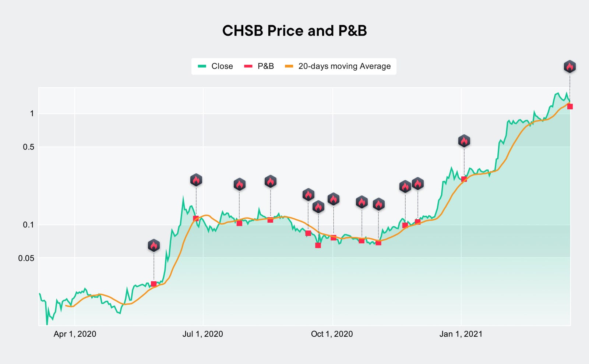Click the Oct 1, 2020 axis label
This screenshot has height=364, width=589.
pos(332,334)
